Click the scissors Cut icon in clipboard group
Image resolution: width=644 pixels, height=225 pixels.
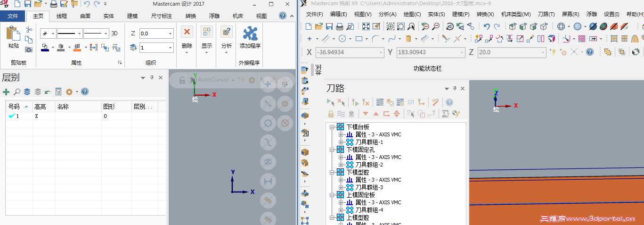29,30
